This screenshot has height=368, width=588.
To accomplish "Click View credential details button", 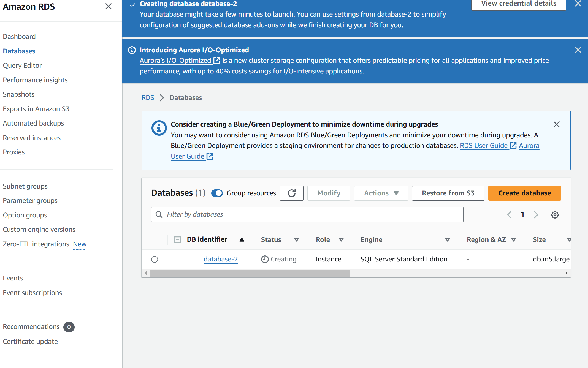I will pyautogui.click(x=519, y=4).
